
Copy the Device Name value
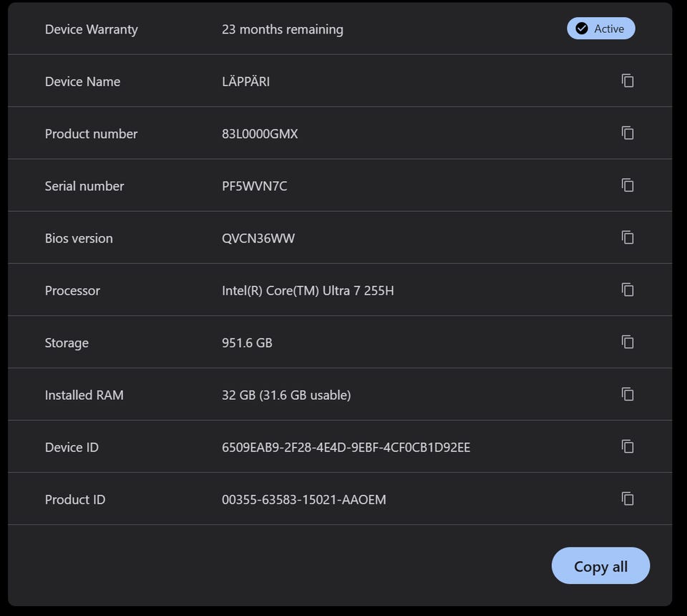628,81
